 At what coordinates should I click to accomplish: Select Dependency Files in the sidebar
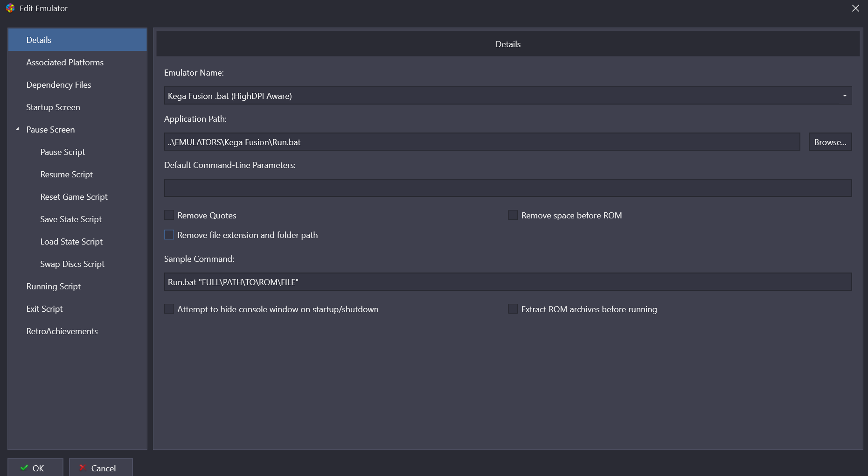(59, 85)
